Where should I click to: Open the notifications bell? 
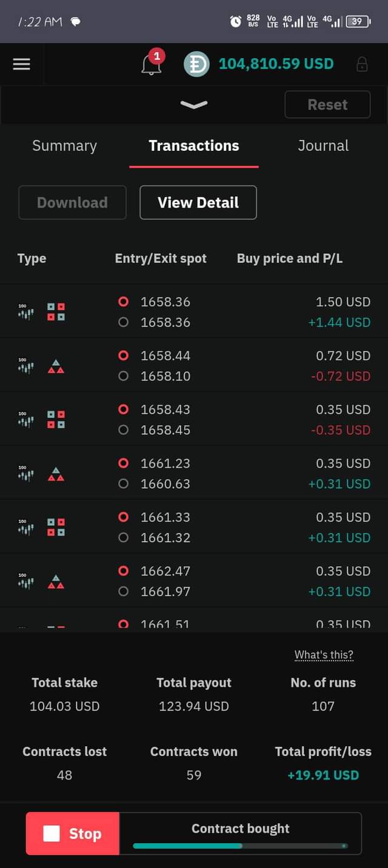click(x=152, y=64)
